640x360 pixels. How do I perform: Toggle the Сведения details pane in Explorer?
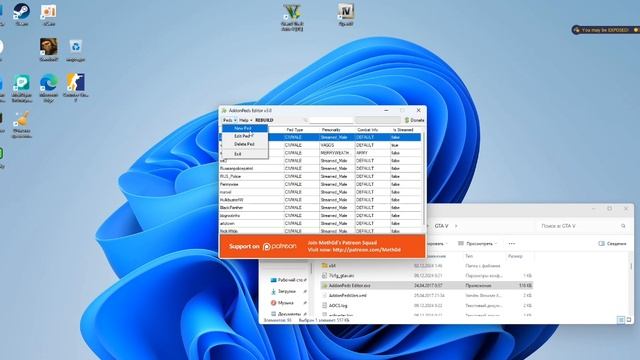point(612,244)
